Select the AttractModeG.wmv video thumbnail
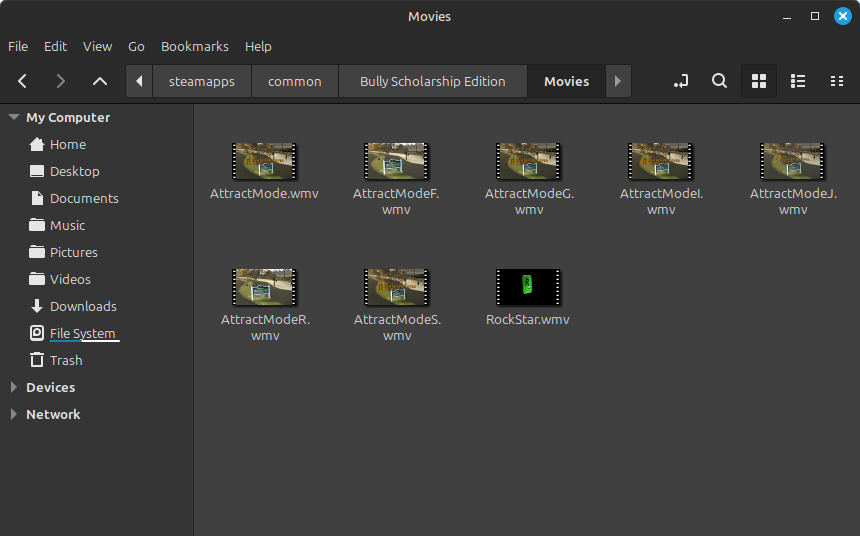This screenshot has height=536, width=860. (528, 161)
